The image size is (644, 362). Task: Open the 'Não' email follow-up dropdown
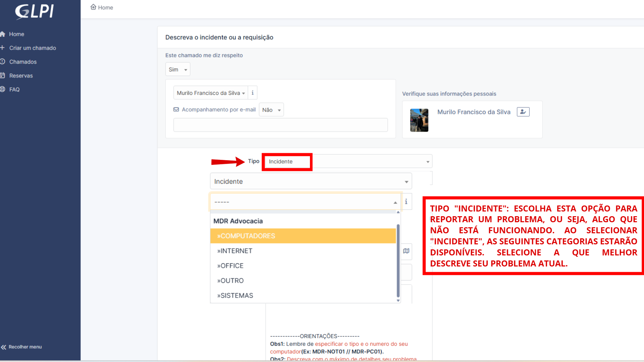pyautogui.click(x=271, y=110)
